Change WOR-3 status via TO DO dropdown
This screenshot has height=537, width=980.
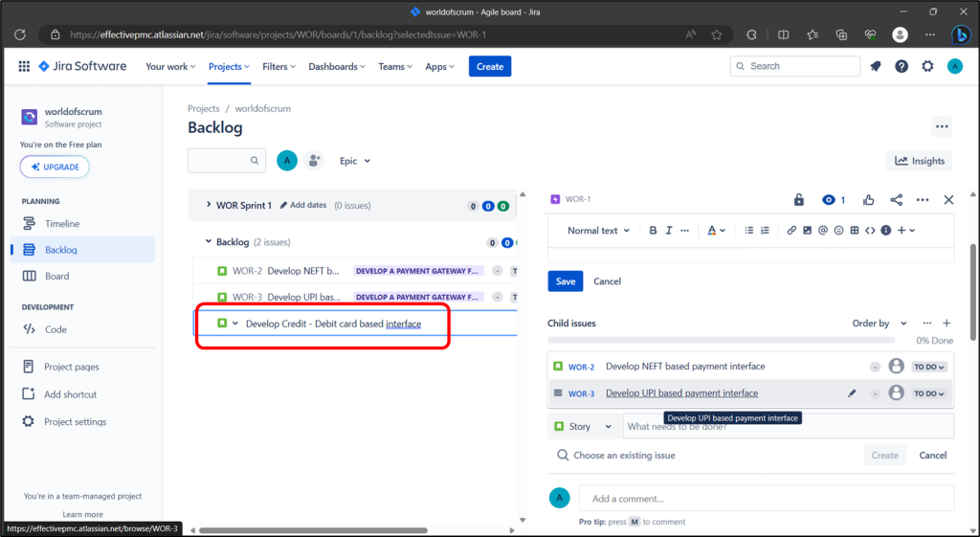pos(928,393)
